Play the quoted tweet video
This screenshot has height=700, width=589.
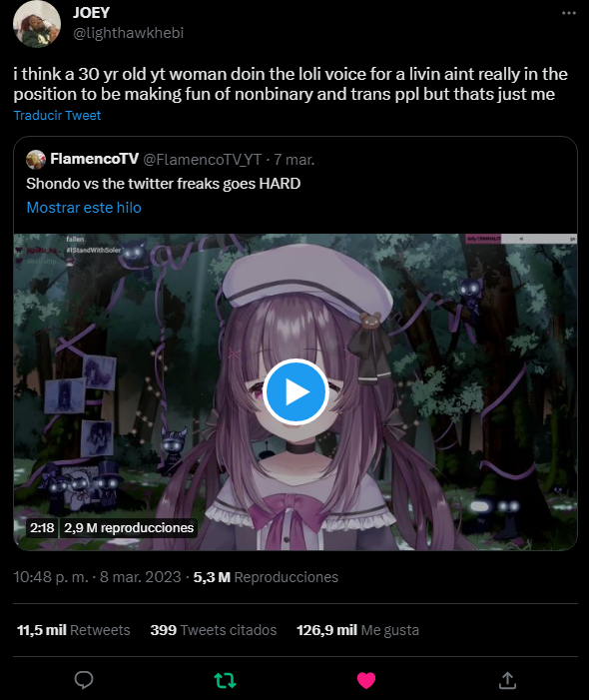coord(295,391)
